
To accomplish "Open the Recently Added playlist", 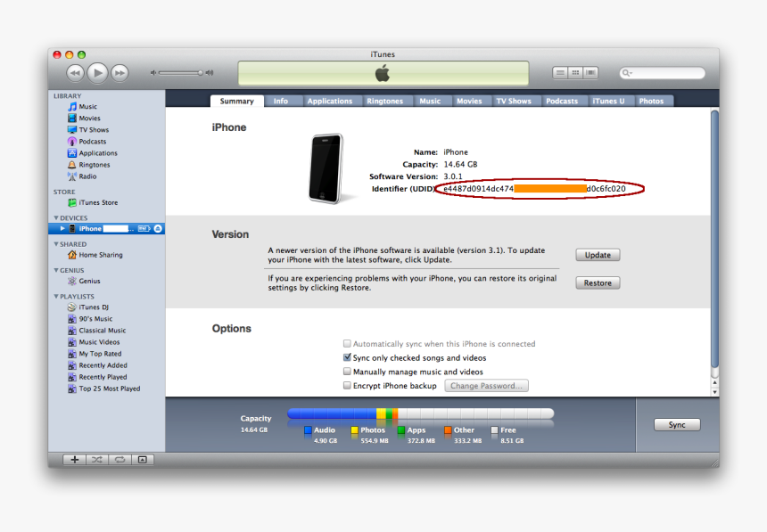I will (98, 365).
